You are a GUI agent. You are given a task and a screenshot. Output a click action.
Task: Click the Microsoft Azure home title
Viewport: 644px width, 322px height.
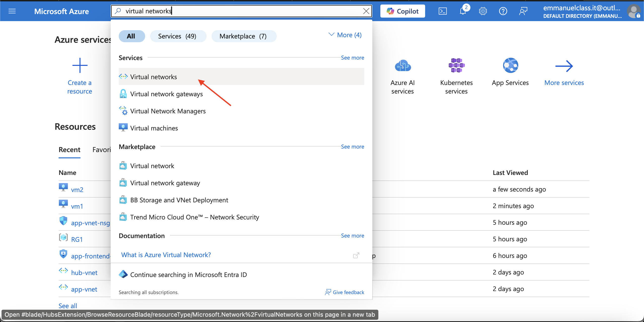pos(61,11)
